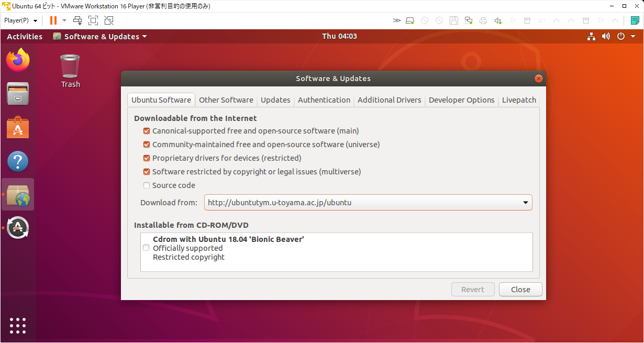Image resolution: width=644 pixels, height=343 pixels.
Task: Click the VMware network adapter device icon
Action: pos(469,20)
